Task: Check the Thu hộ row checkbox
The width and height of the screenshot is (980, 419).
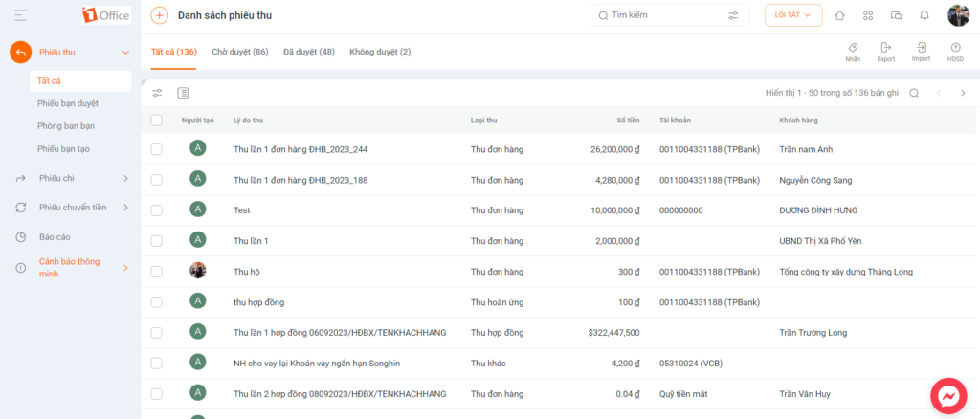Action: (x=156, y=272)
